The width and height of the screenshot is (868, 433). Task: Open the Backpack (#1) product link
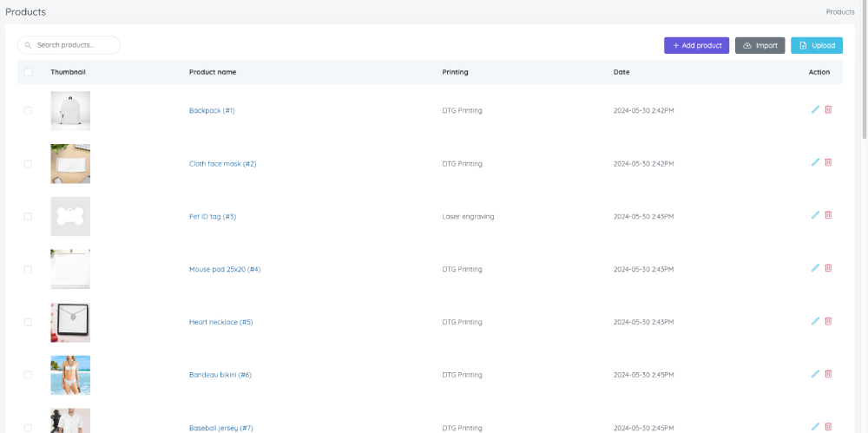click(212, 111)
